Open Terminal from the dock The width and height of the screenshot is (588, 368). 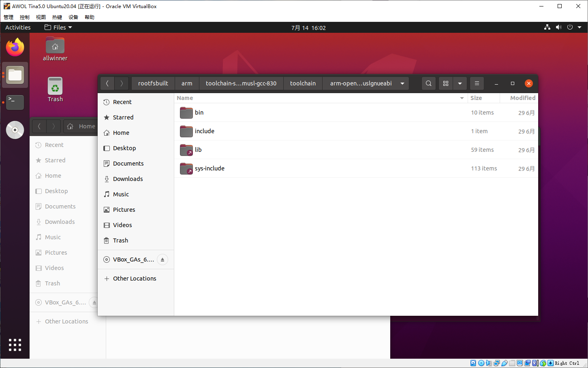point(15,102)
